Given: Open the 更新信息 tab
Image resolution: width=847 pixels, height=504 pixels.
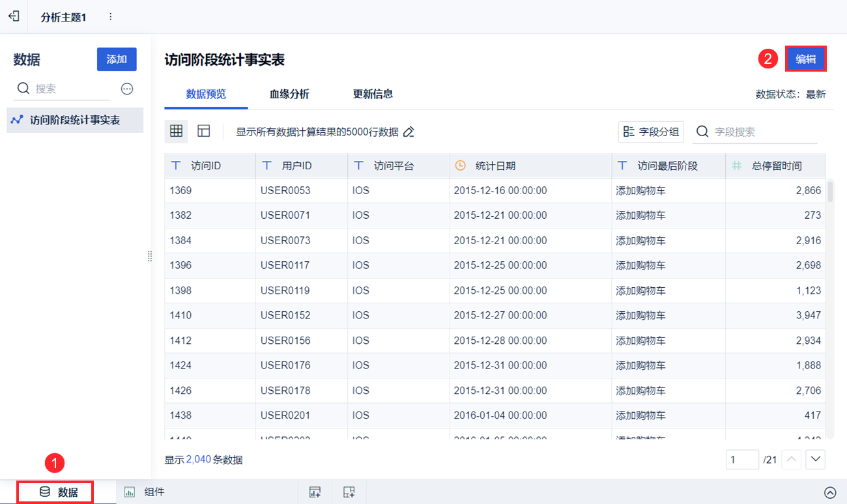Looking at the screenshot, I should point(373,94).
